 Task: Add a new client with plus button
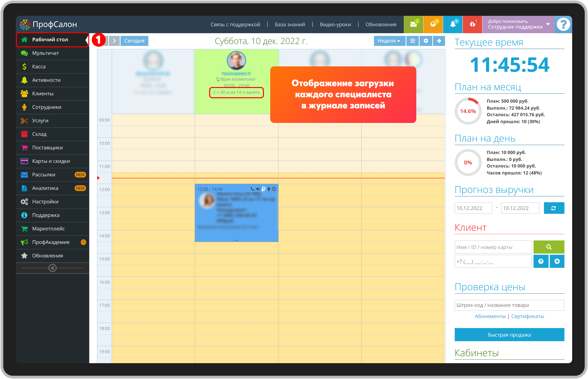tap(557, 262)
